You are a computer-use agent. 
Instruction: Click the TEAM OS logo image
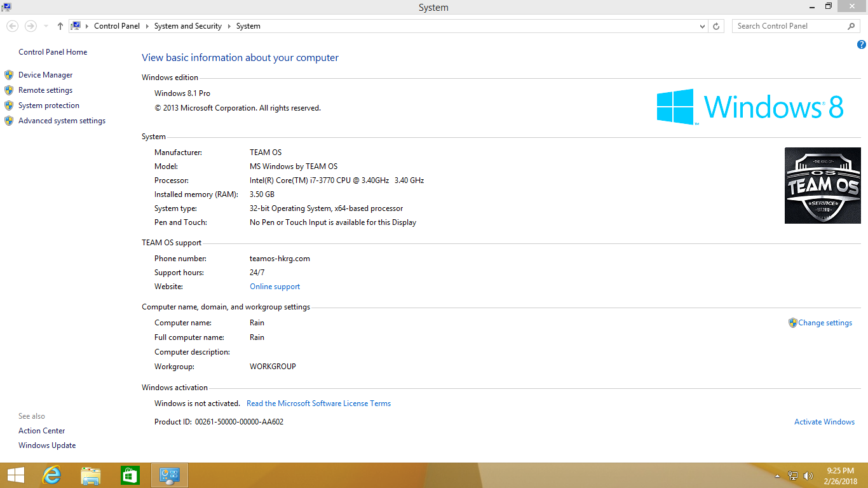(823, 186)
